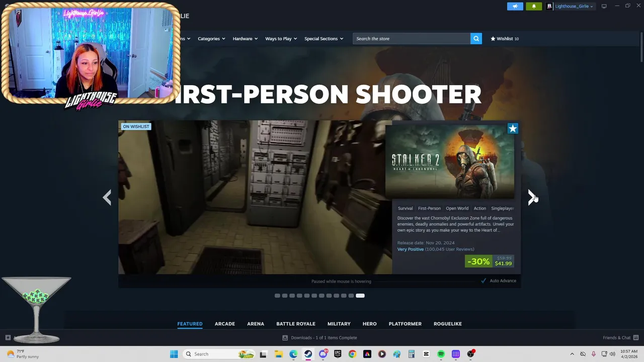Open the volume control in the system tray

612,354
